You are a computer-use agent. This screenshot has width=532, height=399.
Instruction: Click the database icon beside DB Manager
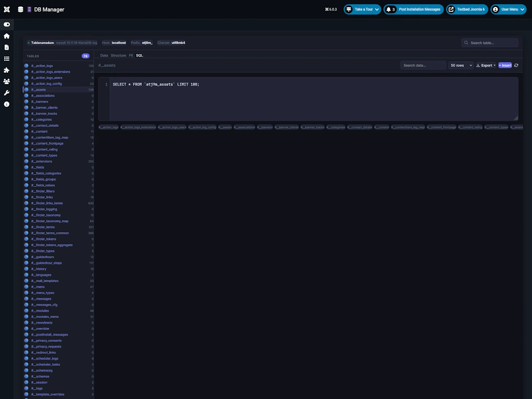click(x=21, y=9)
